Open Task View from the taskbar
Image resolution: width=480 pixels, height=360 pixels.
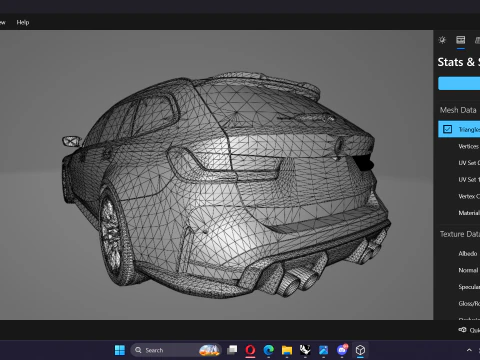click(232, 350)
